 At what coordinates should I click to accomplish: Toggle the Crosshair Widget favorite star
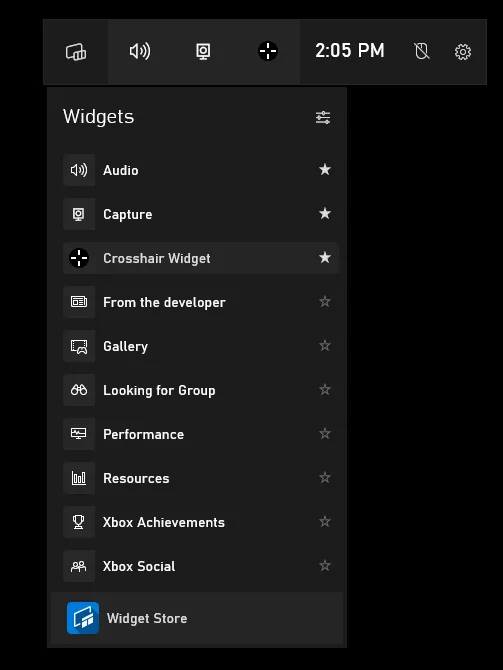click(x=325, y=257)
